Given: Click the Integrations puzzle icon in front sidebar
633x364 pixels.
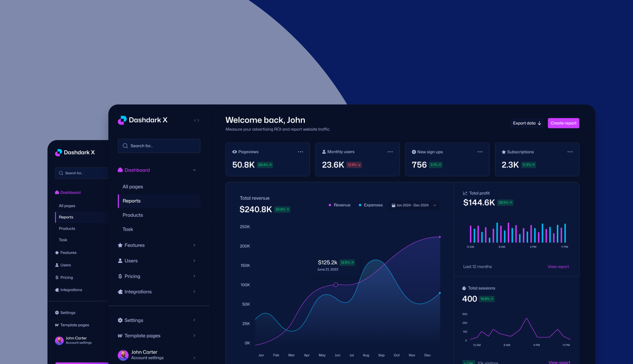Looking at the screenshot, I should pos(120,292).
